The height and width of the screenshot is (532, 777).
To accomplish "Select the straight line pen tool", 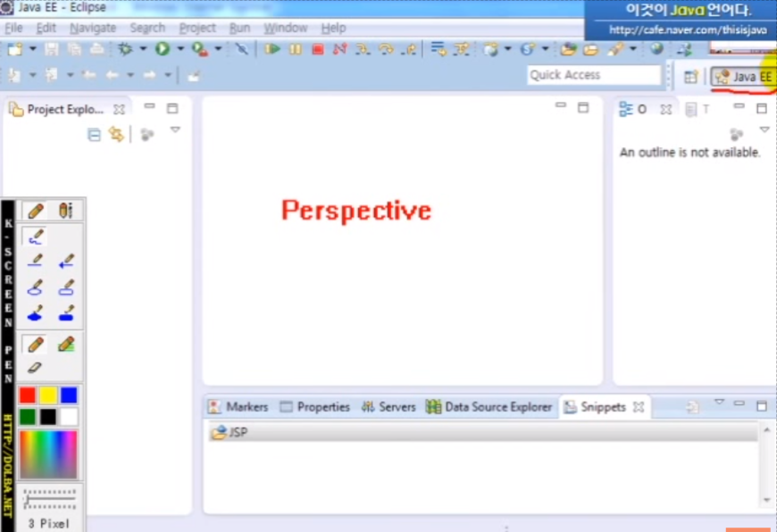I will coord(35,261).
